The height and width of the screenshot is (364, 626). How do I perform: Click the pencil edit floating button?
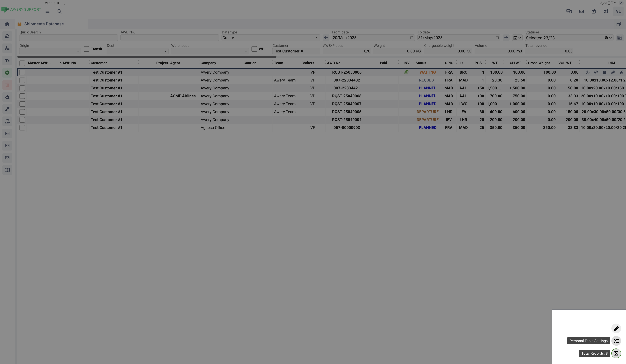click(x=616, y=329)
